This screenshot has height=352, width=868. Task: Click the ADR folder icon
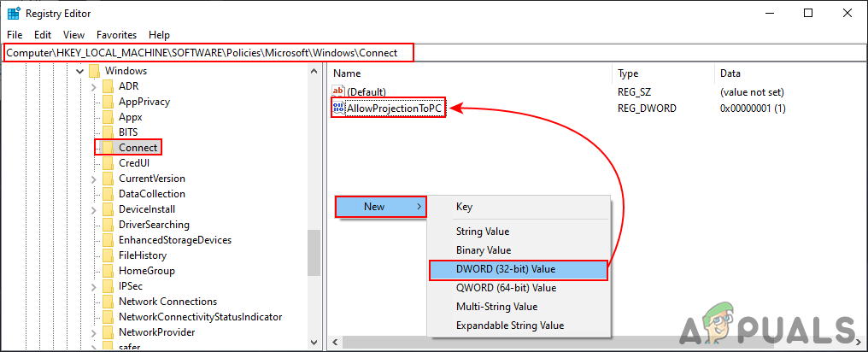tap(108, 86)
